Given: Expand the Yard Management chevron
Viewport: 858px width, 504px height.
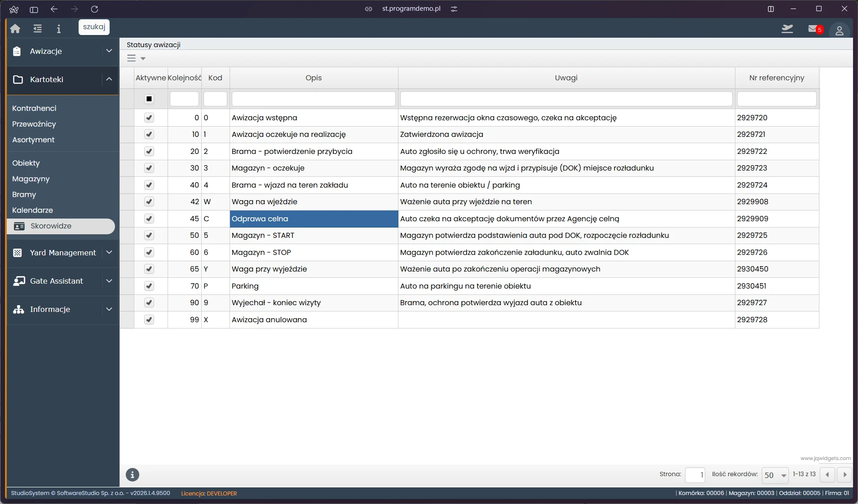Looking at the screenshot, I should pyautogui.click(x=109, y=252).
